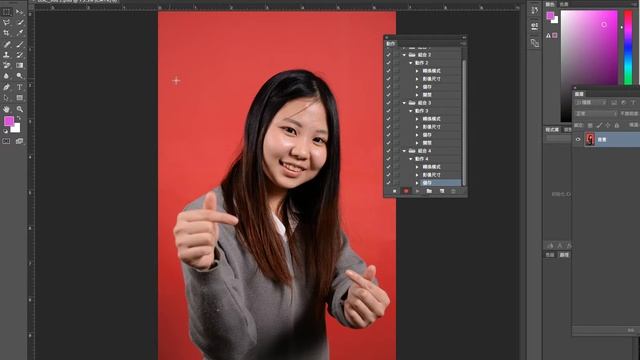The image size is (640, 360).
Task: Select the Clone Stamp tool
Action: pyautogui.click(x=7, y=54)
